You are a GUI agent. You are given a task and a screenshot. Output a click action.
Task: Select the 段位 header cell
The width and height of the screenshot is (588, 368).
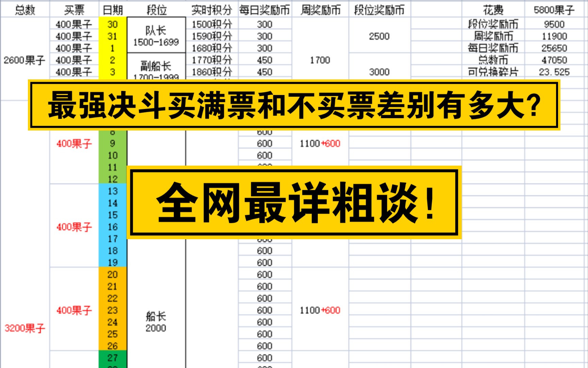(x=157, y=10)
